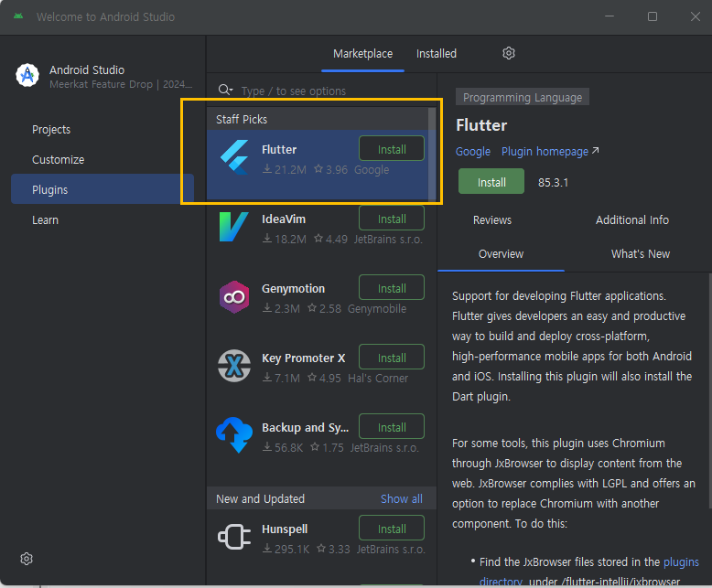The width and height of the screenshot is (712, 588).
Task: Click Backup and Sync's 1.75 rating
Action: coord(327,448)
